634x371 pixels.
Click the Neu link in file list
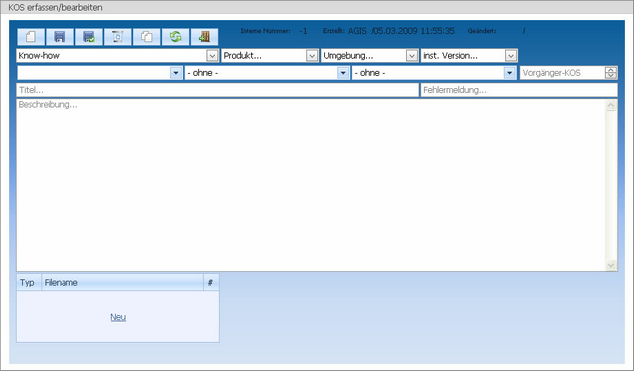(118, 317)
